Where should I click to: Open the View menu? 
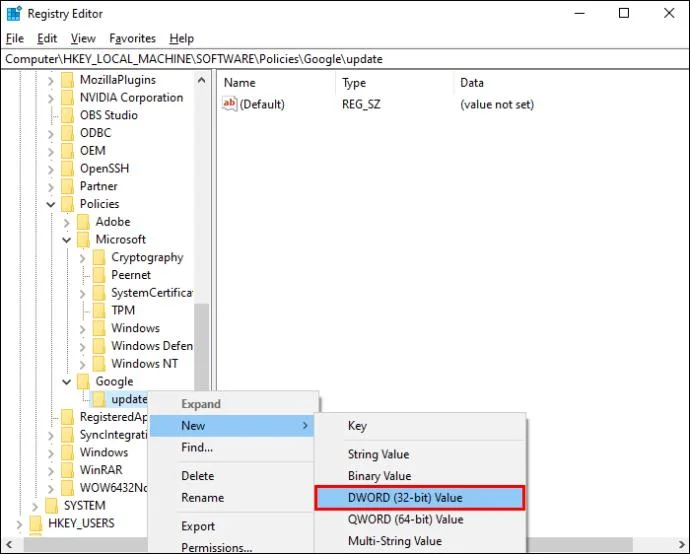(x=83, y=39)
